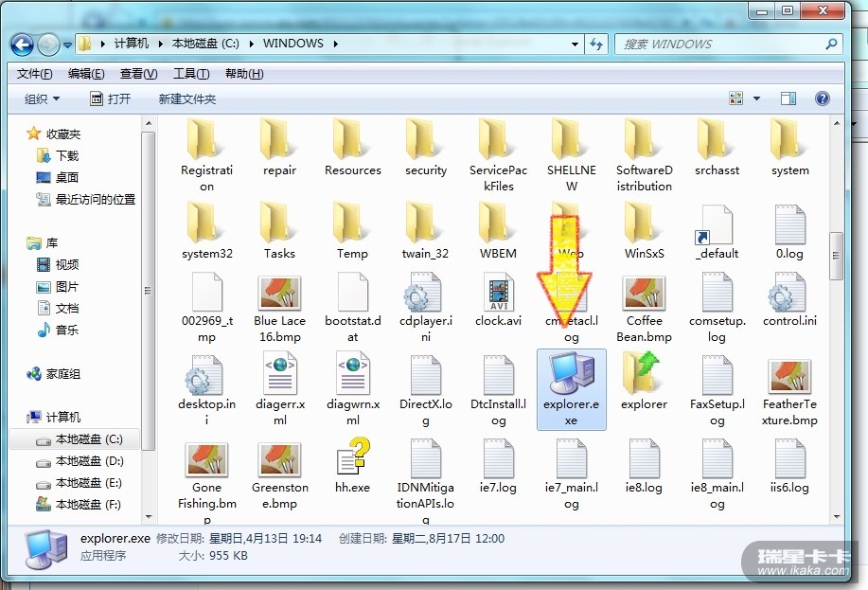Viewport: 868px width, 590px height.
Task: Click the 新建文件夹 button
Action: (187, 99)
